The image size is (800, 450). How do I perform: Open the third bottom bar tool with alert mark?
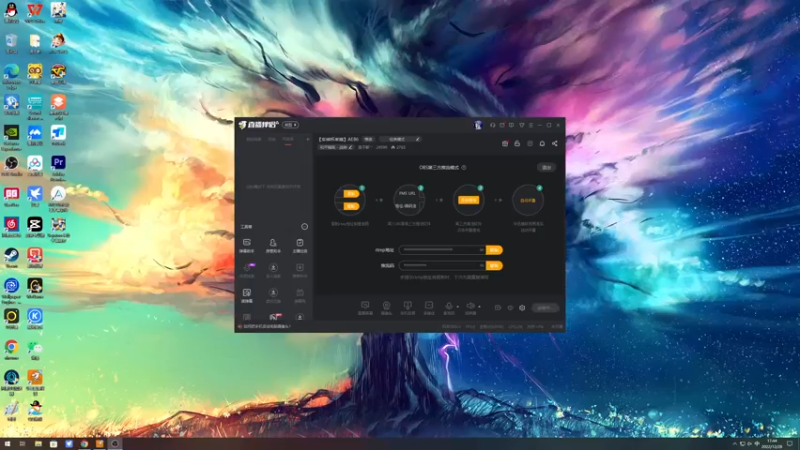tap(408, 308)
